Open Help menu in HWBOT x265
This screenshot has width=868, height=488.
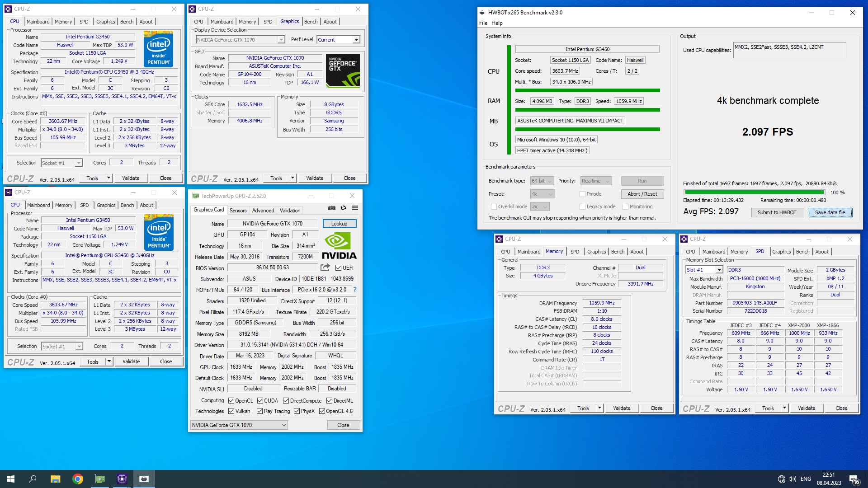(x=497, y=23)
